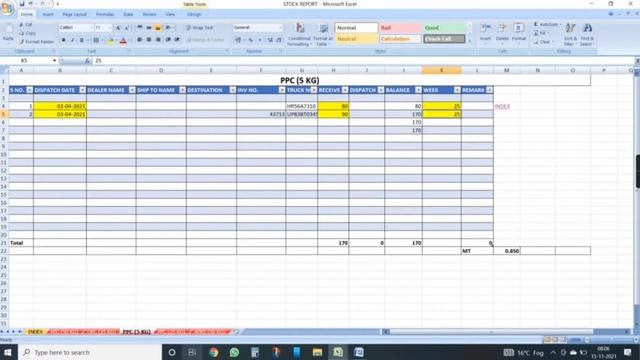Activate the Format Painter
Viewport: 640px width, 360px height.
36,42
